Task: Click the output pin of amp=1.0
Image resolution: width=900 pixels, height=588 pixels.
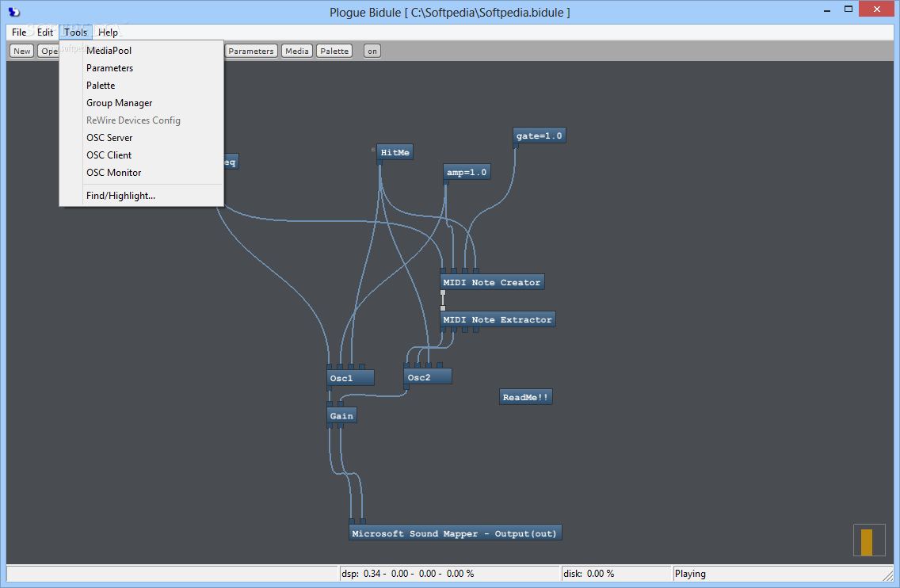Action: (x=446, y=182)
